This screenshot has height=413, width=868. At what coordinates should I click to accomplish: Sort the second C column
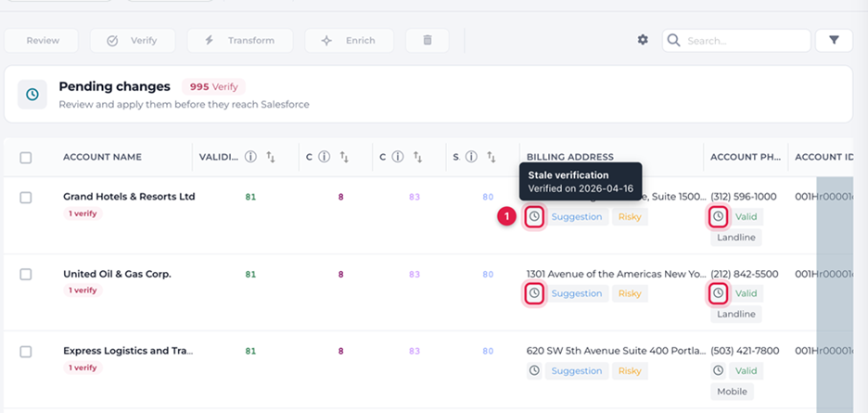pyautogui.click(x=418, y=157)
